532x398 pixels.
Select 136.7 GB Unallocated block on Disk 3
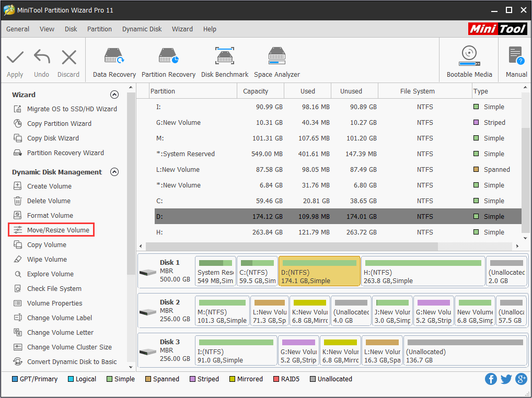(465, 350)
